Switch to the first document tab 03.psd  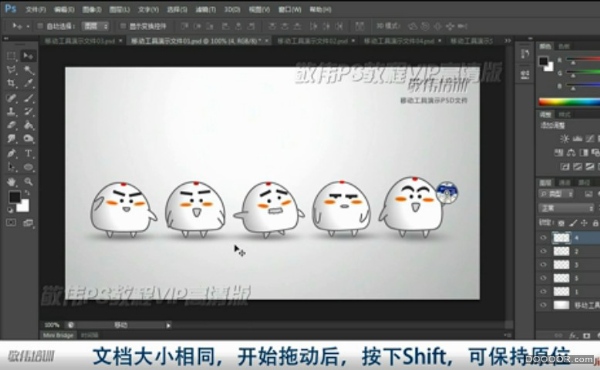tap(80, 41)
